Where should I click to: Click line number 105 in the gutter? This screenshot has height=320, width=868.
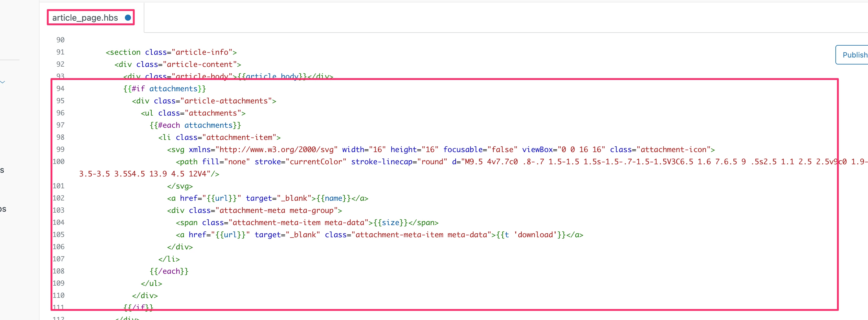[x=59, y=235]
